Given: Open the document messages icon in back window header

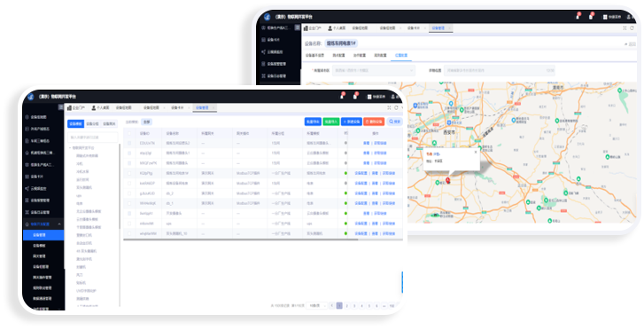Looking at the screenshot, I should (x=591, y=17).
